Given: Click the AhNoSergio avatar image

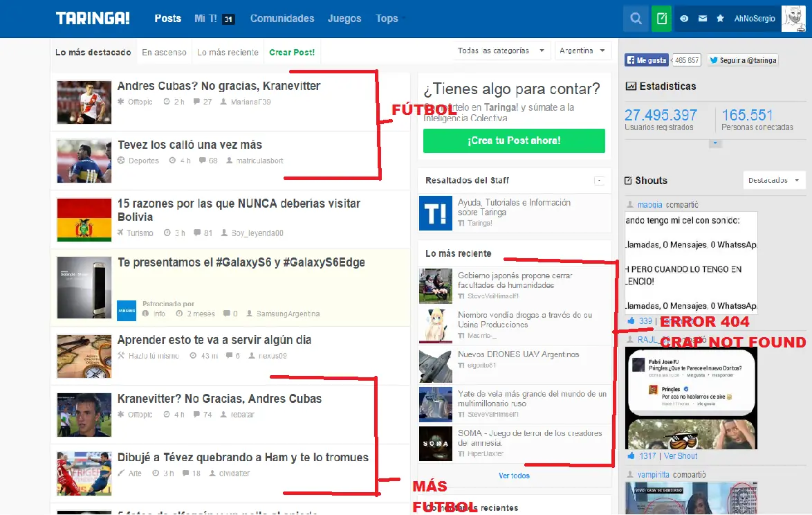Looking at the screenshot, I should coord(793,19).
